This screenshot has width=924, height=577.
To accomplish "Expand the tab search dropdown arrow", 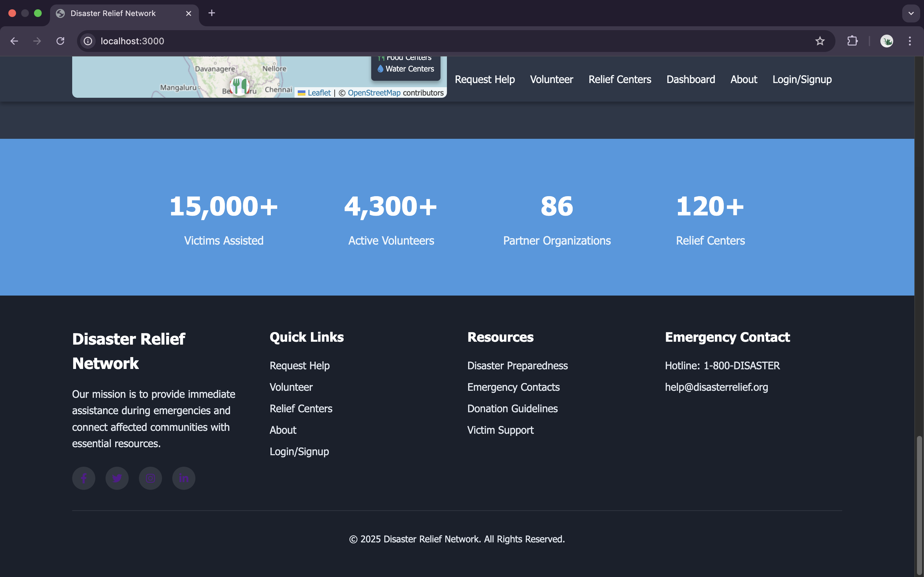I will [x=911, y=13].
